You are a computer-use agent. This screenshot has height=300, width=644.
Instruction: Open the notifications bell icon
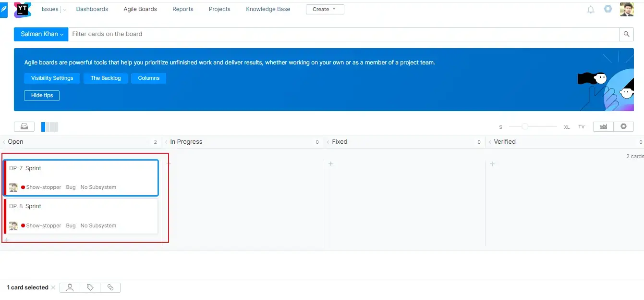coord(591,10)
